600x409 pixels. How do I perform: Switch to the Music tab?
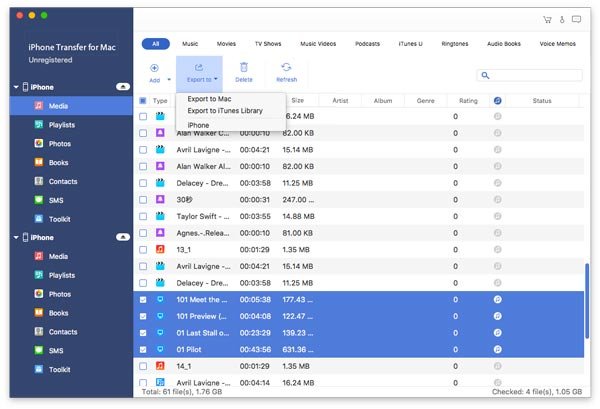point(190,44)
